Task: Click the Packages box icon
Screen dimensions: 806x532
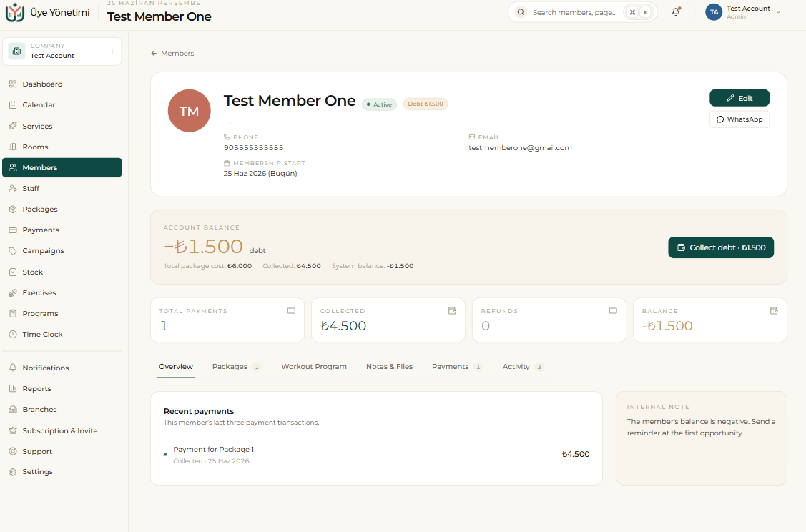Action: (13, 210)
